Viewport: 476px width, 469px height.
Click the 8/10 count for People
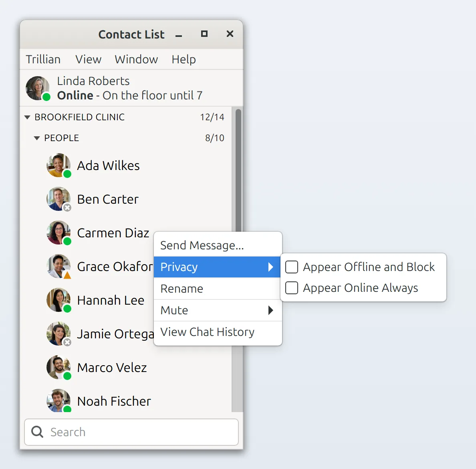coord(215,138)
